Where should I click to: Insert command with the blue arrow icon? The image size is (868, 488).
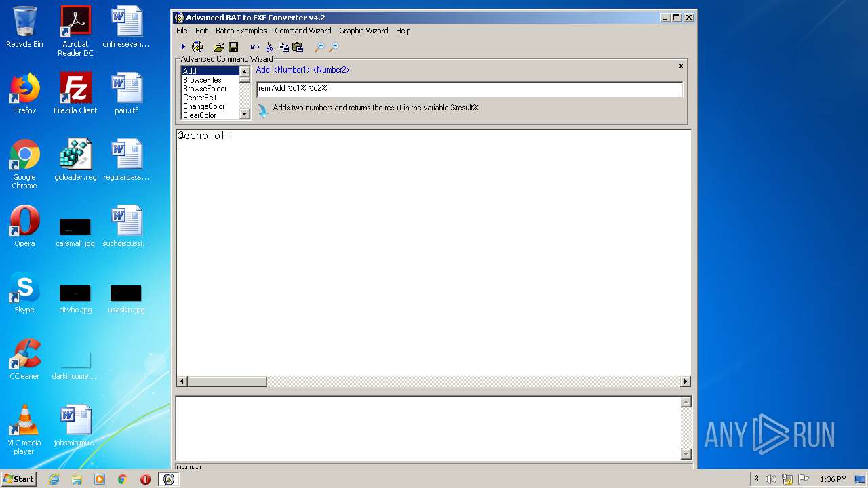coord(263,110)
